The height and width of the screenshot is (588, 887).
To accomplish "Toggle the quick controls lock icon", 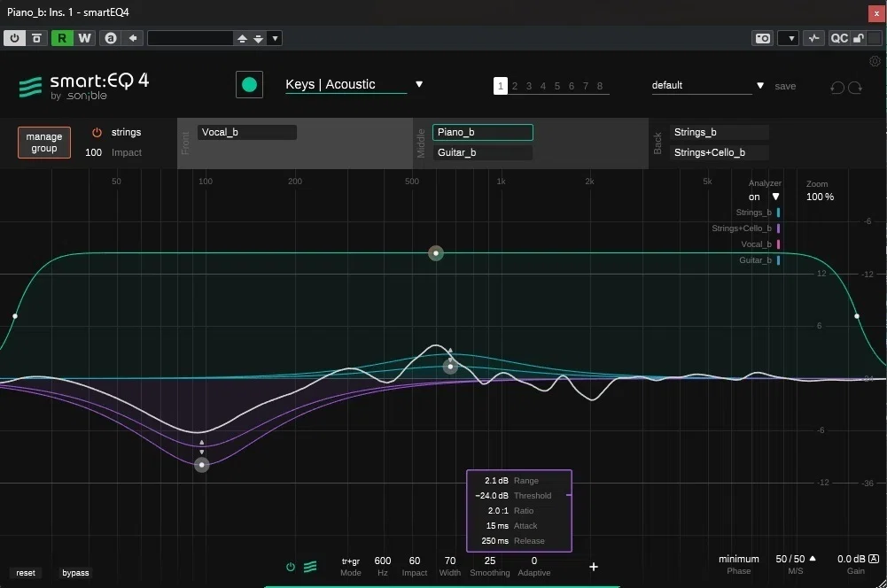I will click(x=858, y=38).
